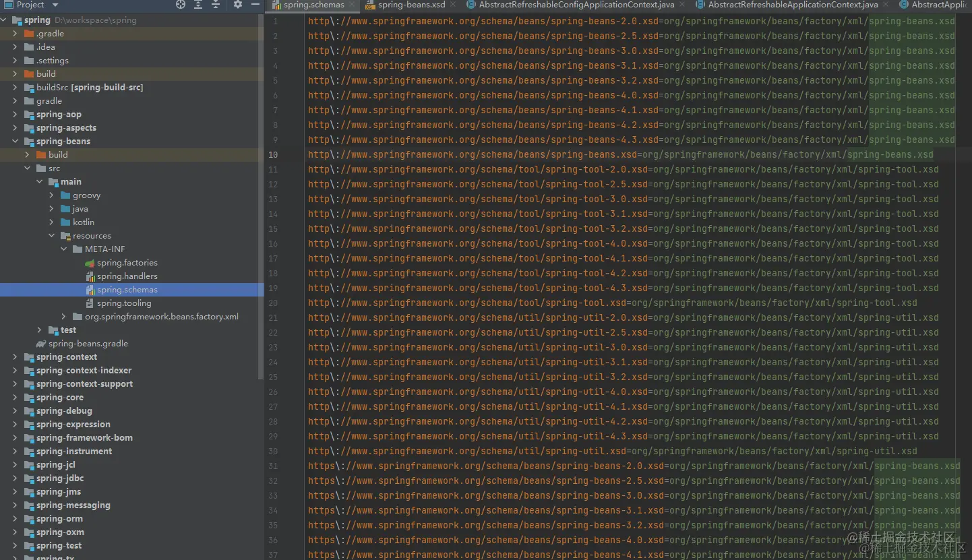Switch to the spring.schemas editor tab
Screen dimensions: 972x560
click(314, 5)
